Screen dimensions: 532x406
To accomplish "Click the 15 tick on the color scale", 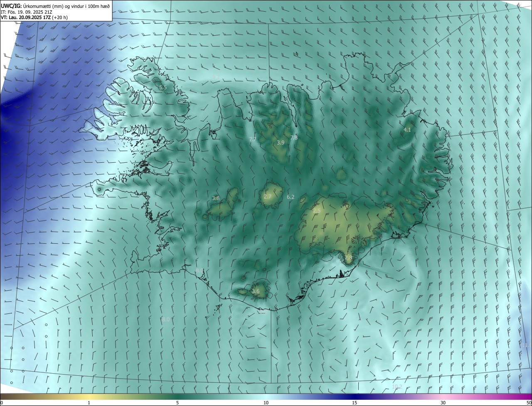I will point(355,403).
